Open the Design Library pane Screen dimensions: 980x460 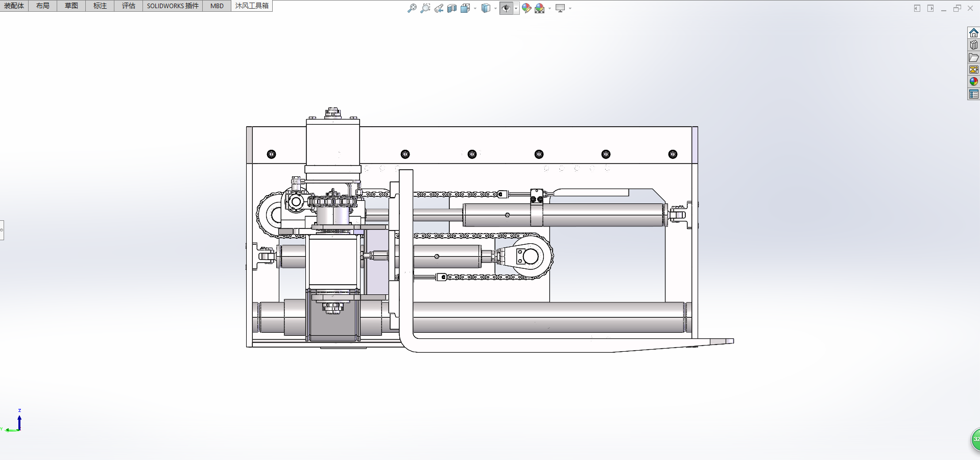(x=974, y=45)
